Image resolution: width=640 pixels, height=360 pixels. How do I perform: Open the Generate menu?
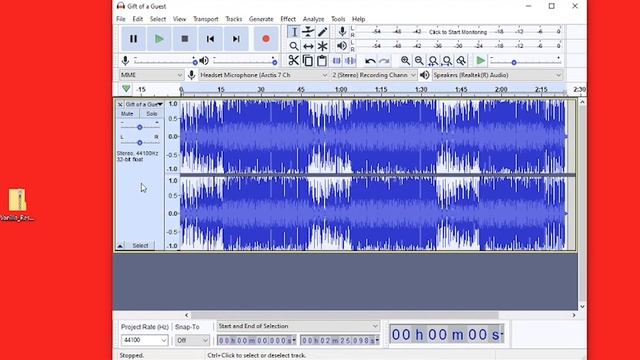click(x=261, y=19)
